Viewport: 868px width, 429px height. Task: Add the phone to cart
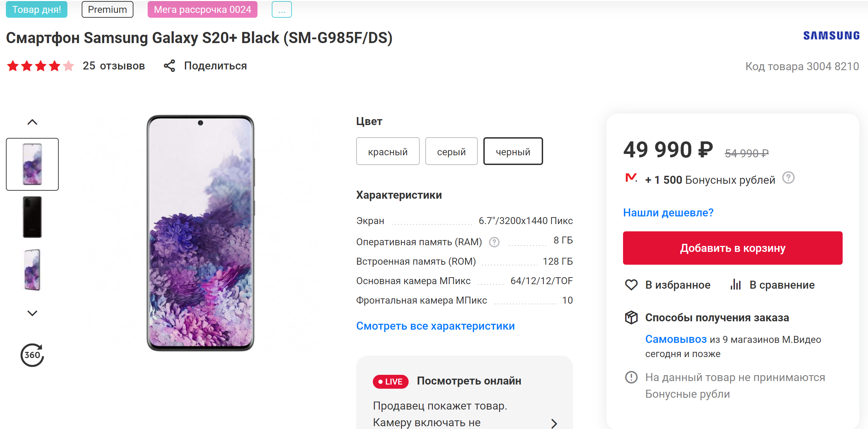click(x=732, y=248)
